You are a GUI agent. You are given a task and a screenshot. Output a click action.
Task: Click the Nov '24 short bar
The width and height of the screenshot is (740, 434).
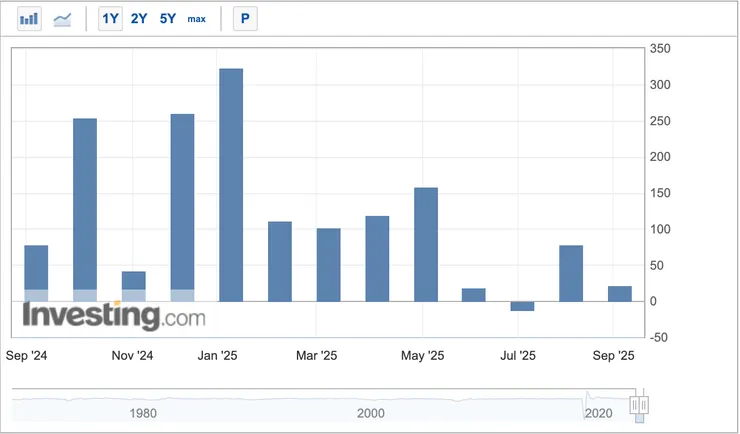pos(134,286)
